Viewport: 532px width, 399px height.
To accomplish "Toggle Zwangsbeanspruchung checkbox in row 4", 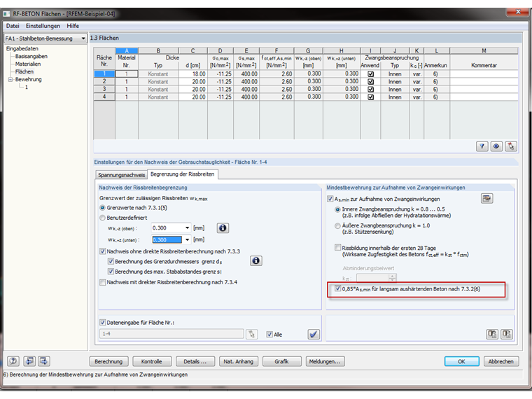I will (370, 97).
